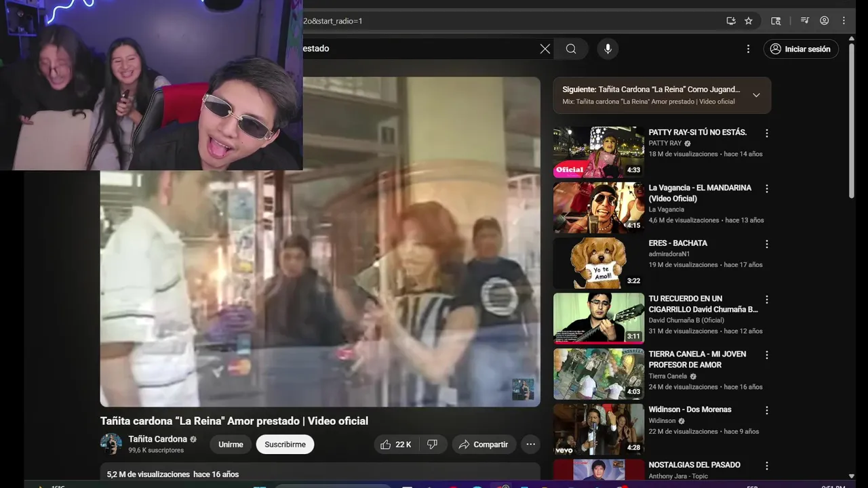The image size is (868, 488).
Task: Click the YouTube search input field
Action: 420,49
